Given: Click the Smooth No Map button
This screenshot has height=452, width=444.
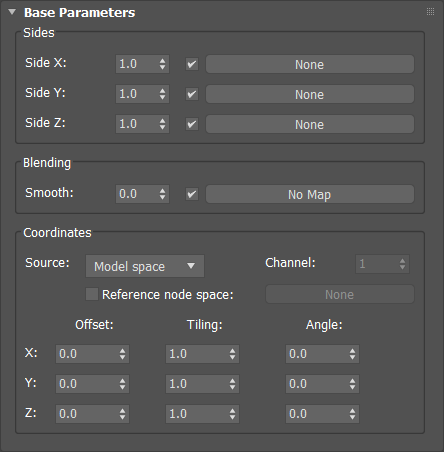Looking at the screenshot, I should [x=310, y=194].
